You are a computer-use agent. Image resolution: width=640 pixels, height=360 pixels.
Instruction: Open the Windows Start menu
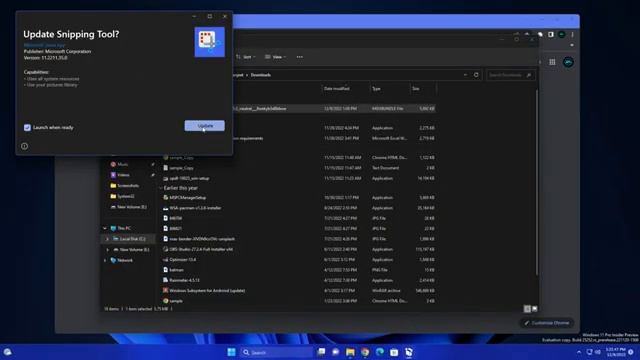click(x=231, y=352)
